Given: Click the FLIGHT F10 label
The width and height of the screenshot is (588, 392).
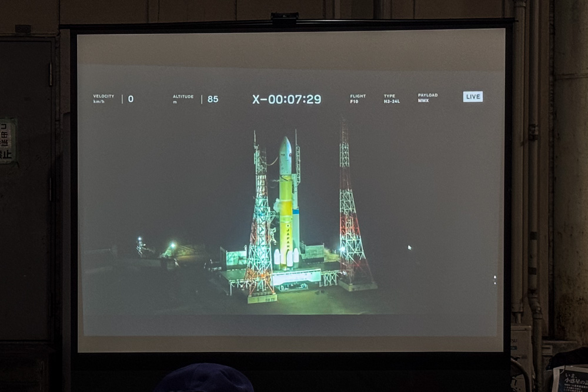Looking at the screenshot, I should tap(358, 99).
